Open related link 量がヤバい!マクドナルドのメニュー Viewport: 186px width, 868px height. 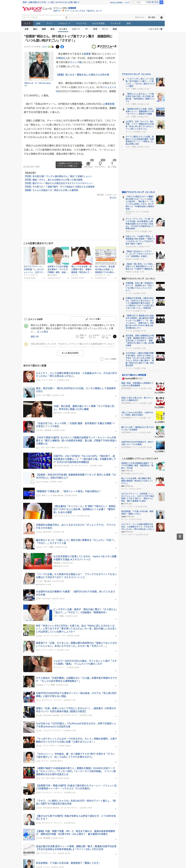point(58,183)
